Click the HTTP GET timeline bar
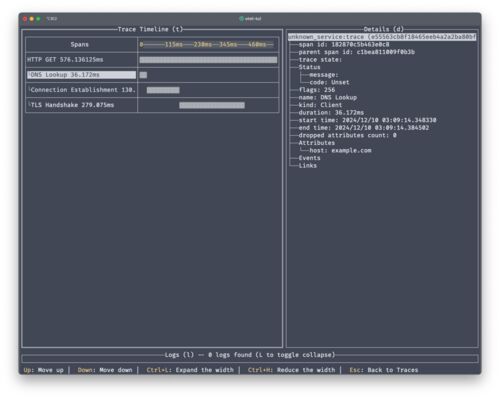The width and height of the screenshot is (500, 399). [208, 60]
